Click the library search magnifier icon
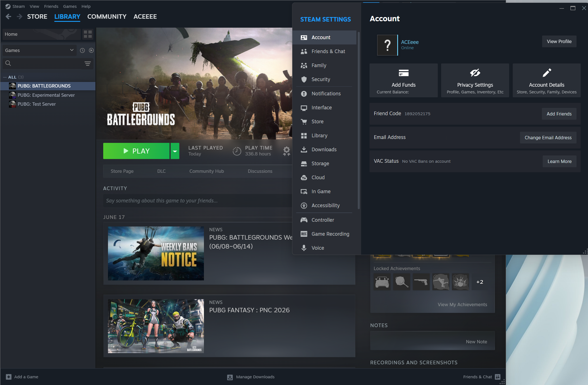Screen dimensions: 588x385 coord(8,63)
